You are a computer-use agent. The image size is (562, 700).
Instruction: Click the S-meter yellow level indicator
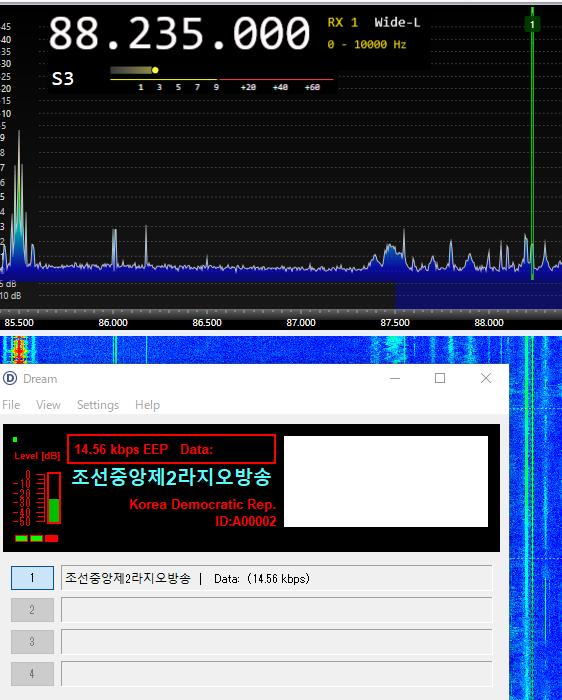tap(155, 70)
